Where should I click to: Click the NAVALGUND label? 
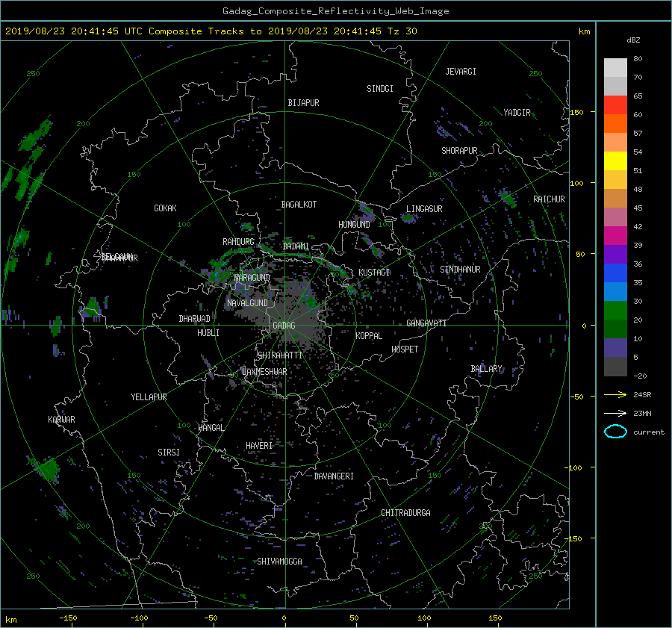pyautogui.click(x=247, y=303)
